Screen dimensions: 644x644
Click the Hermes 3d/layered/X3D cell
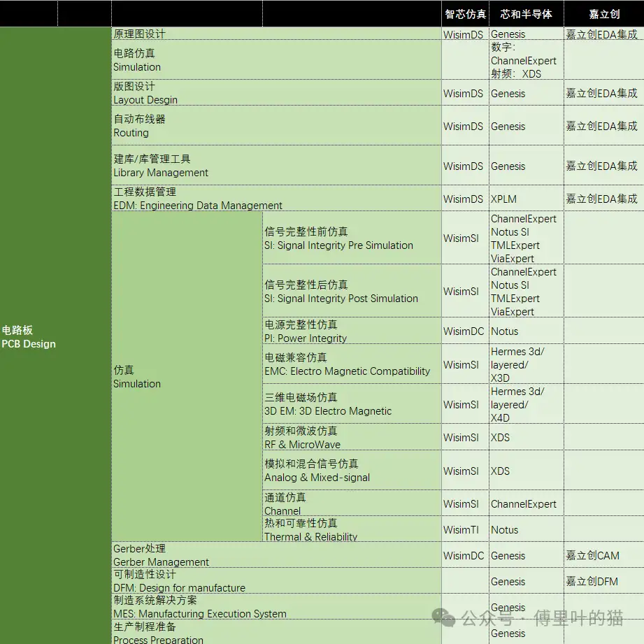point(526,364)
